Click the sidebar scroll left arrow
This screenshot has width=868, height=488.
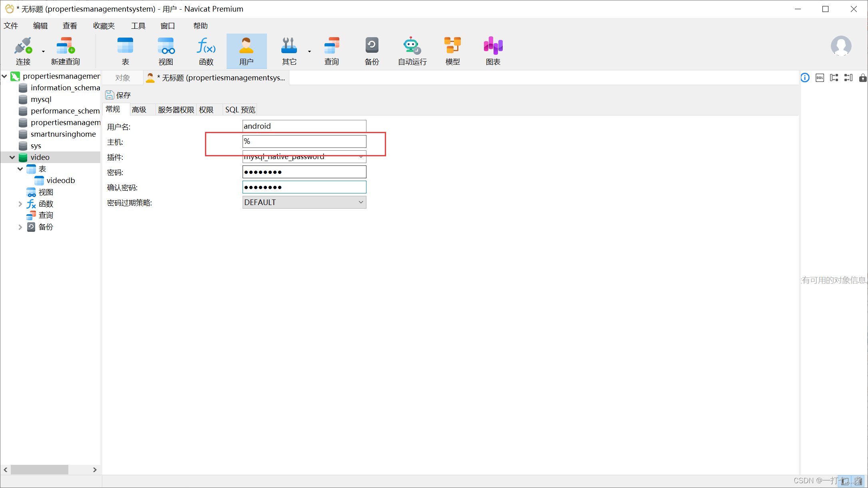[x=5, y=470]
